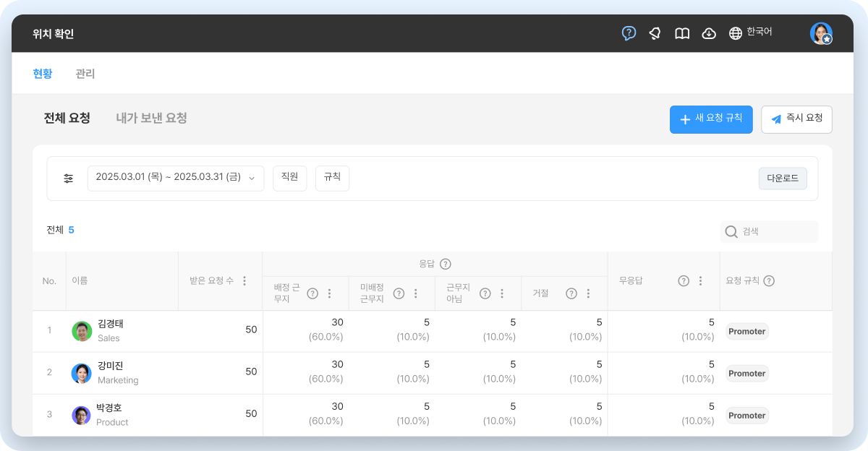Viewport: 868px width, 451px height.
Task: Click the search magnifier icon
Action: tap(731, 231)
